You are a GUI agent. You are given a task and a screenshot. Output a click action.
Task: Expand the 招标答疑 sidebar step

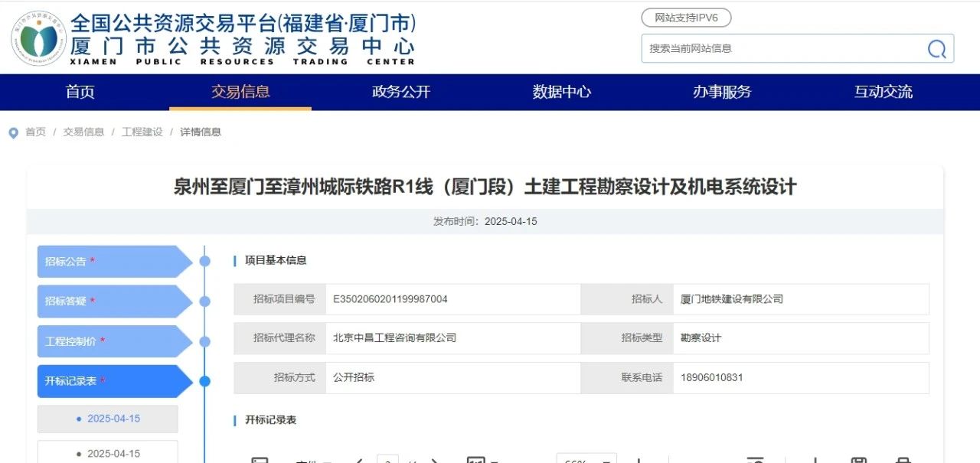pos(115,302)
